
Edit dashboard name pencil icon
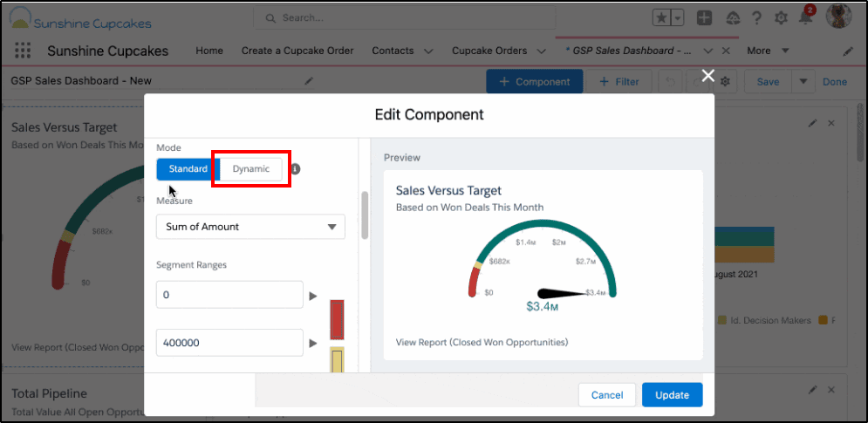coord(308,81)
